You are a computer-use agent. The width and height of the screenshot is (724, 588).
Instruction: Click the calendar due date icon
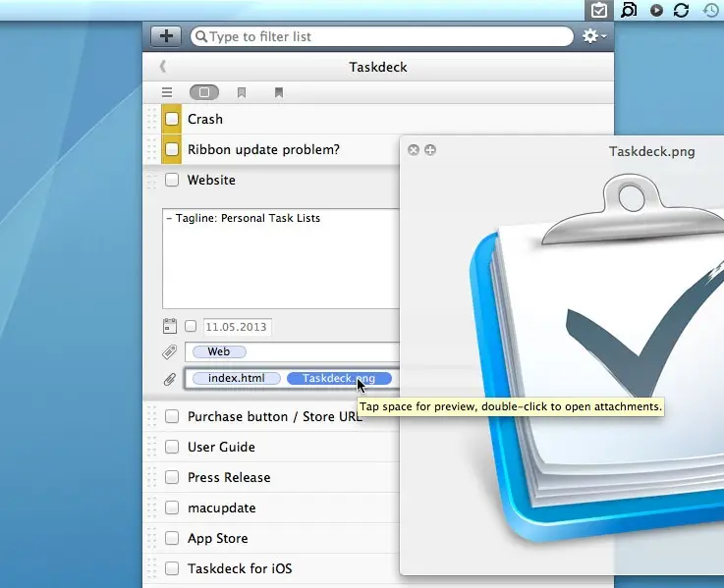tap(169, 326)
